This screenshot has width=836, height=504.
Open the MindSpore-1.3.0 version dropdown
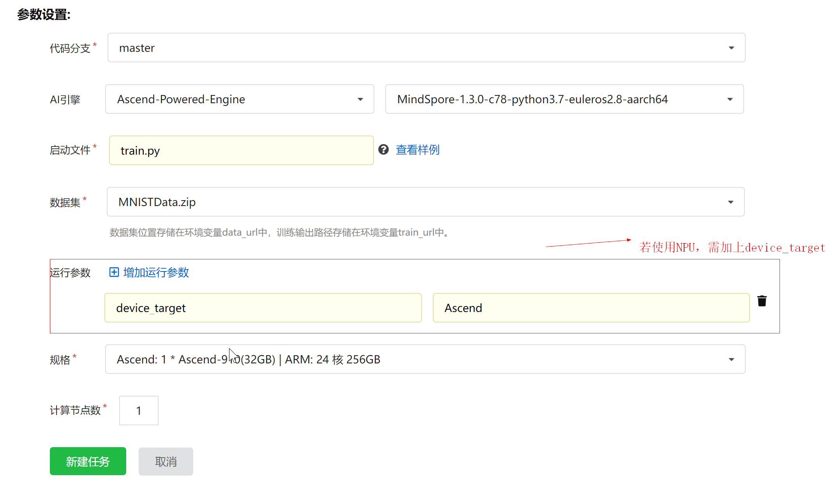click(564, 99)
